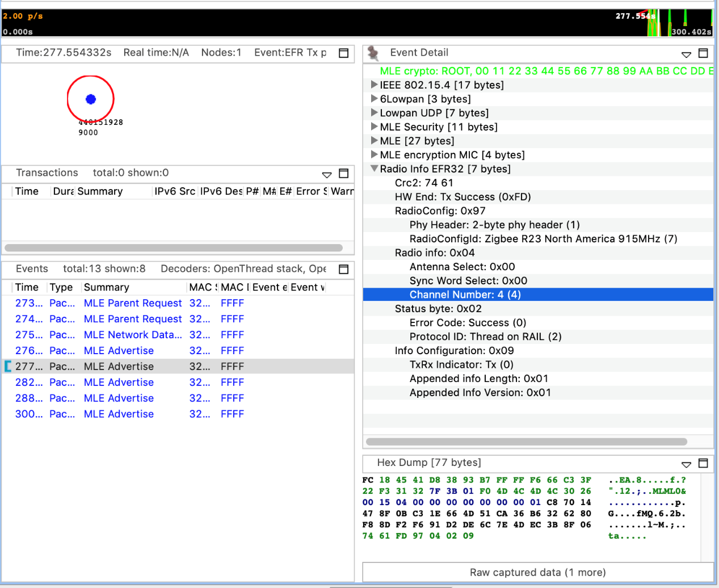Sort transactions by IPv6 Src column
The height and width of the screenshot is (588, 719).
[x=175, y=191]
